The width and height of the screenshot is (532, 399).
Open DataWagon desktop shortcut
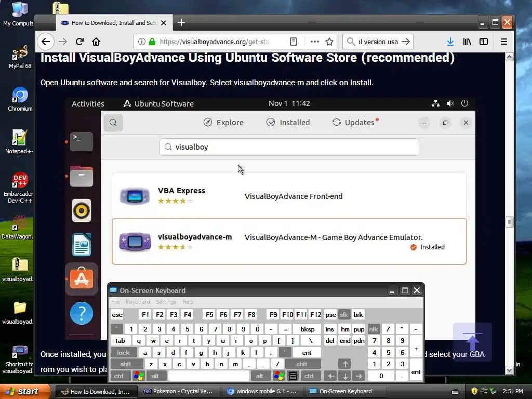17,227
